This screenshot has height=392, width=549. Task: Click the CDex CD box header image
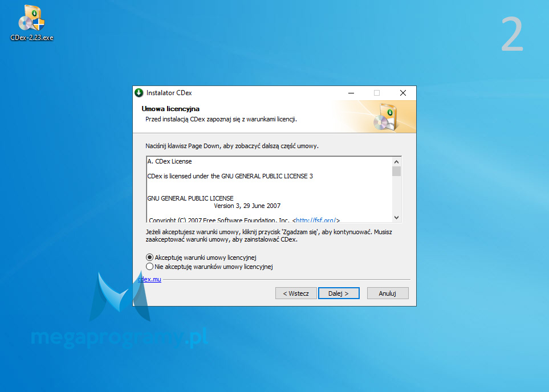[x=386, y=117]
